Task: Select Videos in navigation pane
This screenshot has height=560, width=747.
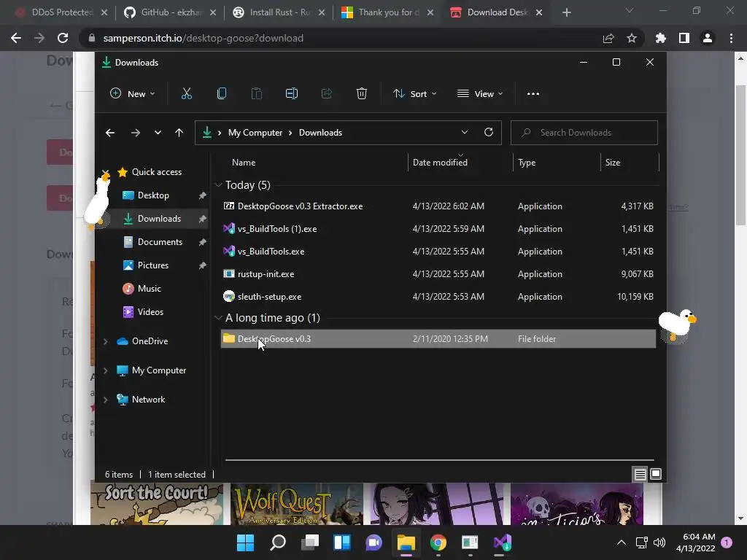Action: [150, 312]
